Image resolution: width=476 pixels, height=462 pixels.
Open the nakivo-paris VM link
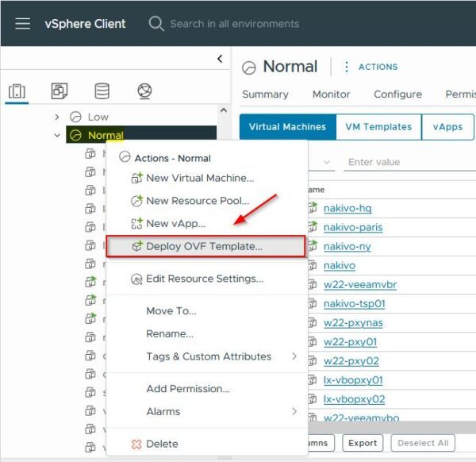pyautogui.click(x=353, y=228)
